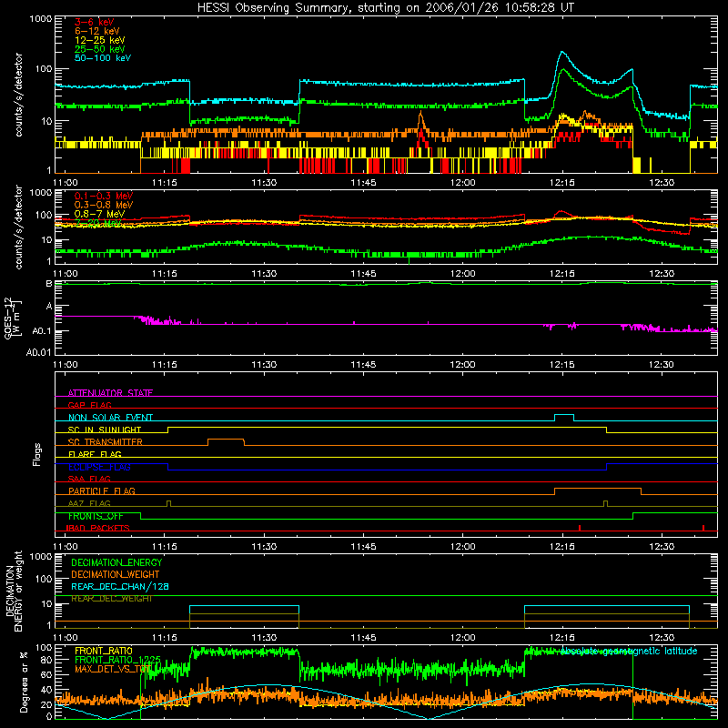This screenshot has width=728, height=728.
Task: Click the GOES-12 y-axis label
Action: [12, 318]
